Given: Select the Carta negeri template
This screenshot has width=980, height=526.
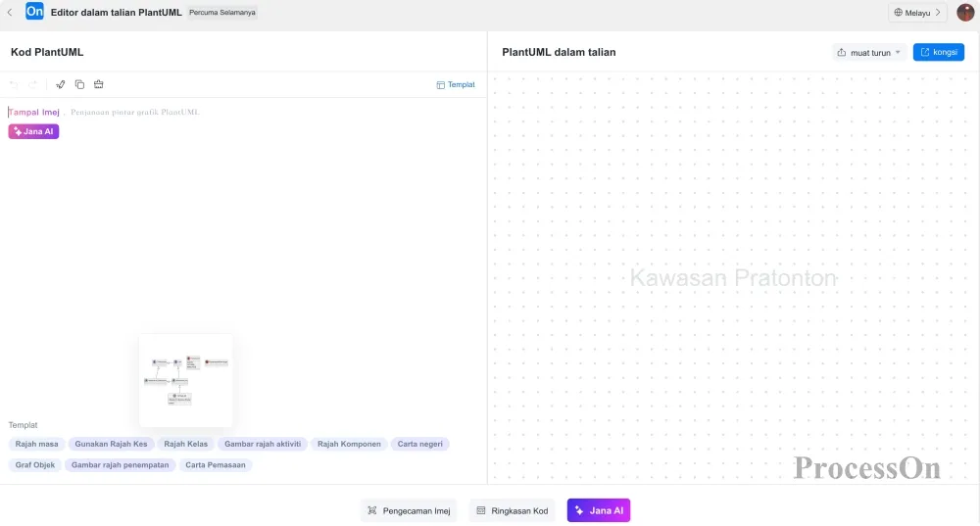Looking at the screenshot, I should (x=420, y=444).
